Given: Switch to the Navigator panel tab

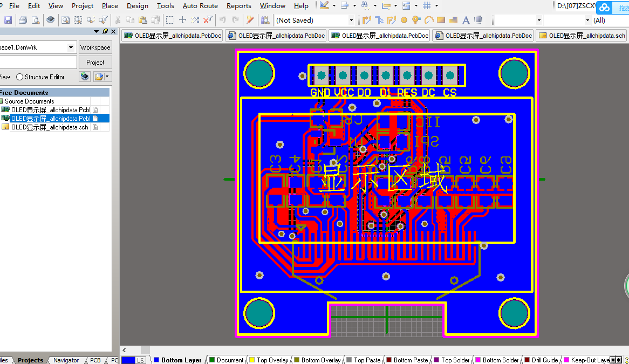Looking at the screenshot, I should (x=66, y=360).
